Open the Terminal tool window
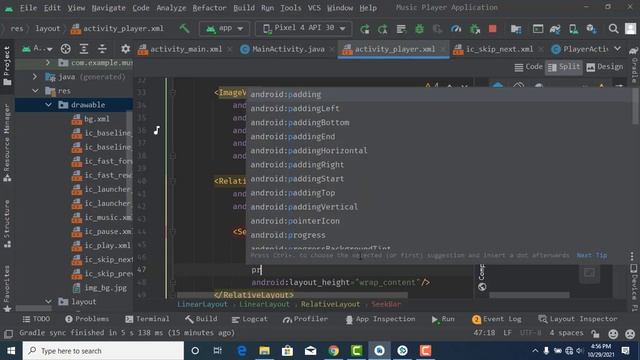 pos(147,319)
